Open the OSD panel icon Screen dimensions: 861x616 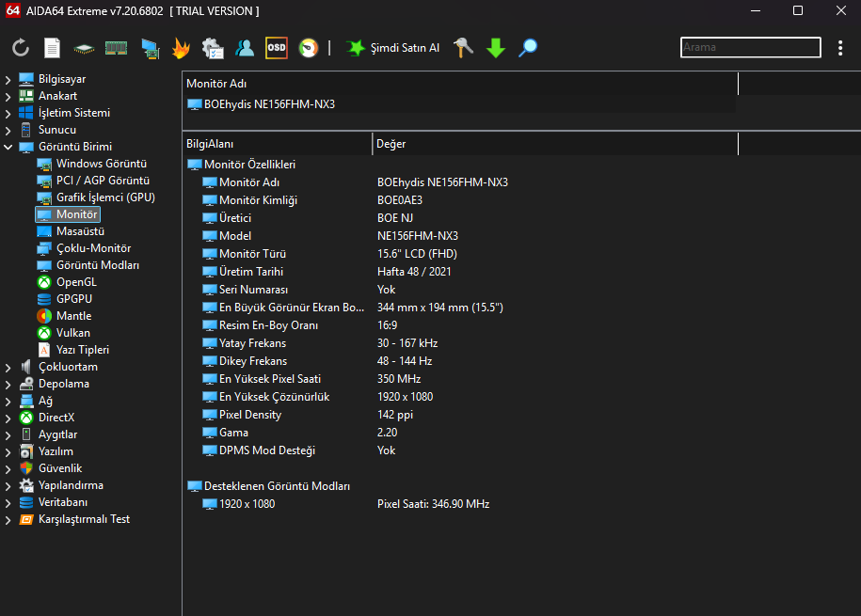(x=277, y=48)
